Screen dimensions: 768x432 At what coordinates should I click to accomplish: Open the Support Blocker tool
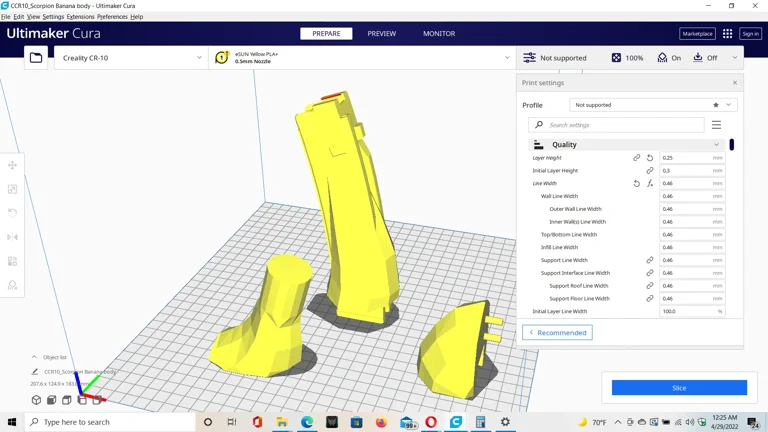(x=13, y=285)
